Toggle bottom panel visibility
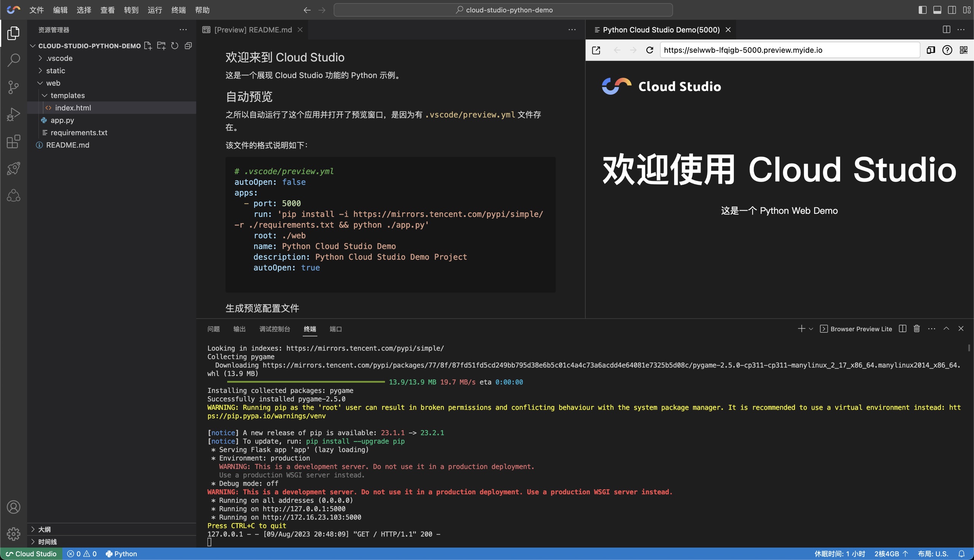This screenshot has width=974, height=560. 937,10
